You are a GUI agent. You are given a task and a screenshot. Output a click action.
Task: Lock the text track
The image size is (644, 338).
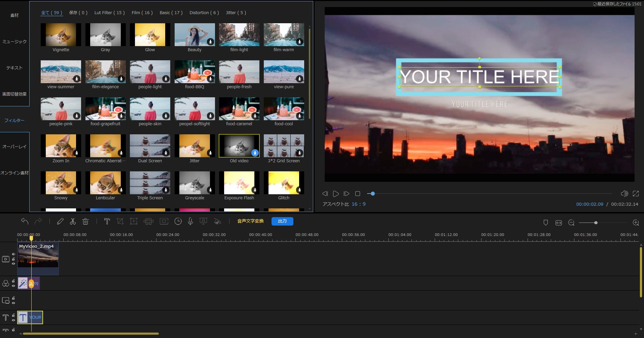[x=13, y=315]
